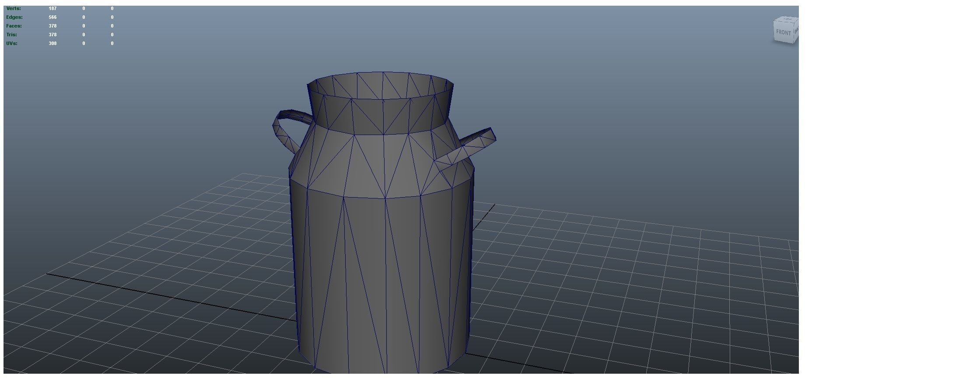Click the 'Edges:' label in the poly count display

14,17
